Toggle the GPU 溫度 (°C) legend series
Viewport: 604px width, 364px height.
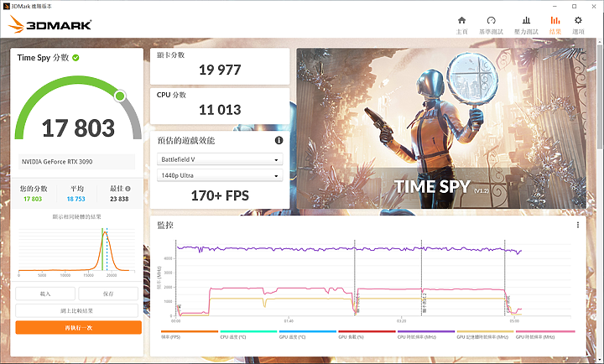click(308, 335)
